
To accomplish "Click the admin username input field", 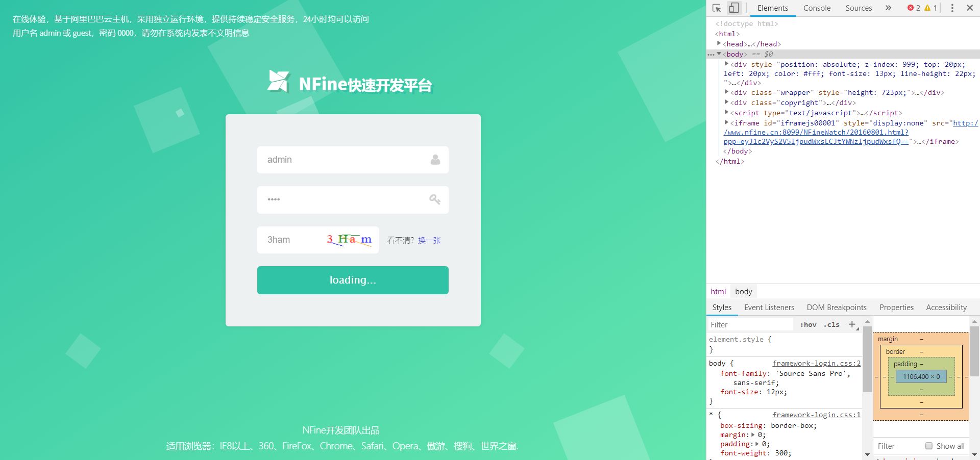I will coord(353,160).
